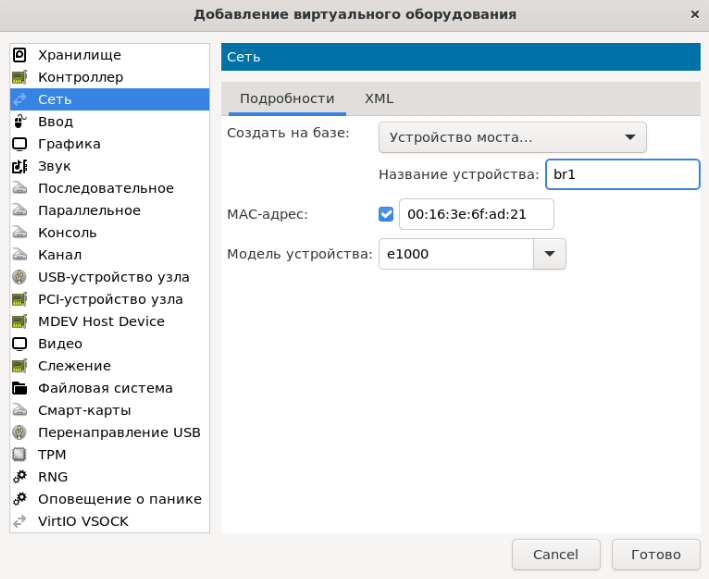Image resolution: width=709 pixels, height=579 pixels.
Task: Select the Хранилище disk icon
Action: (19, 55)
